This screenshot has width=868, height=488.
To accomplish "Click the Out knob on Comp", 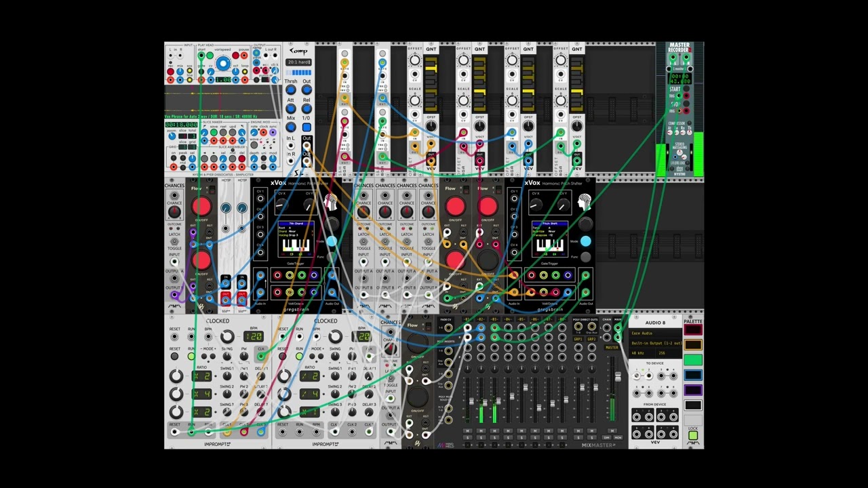I will pyautogui.click(x=307, y=89).
